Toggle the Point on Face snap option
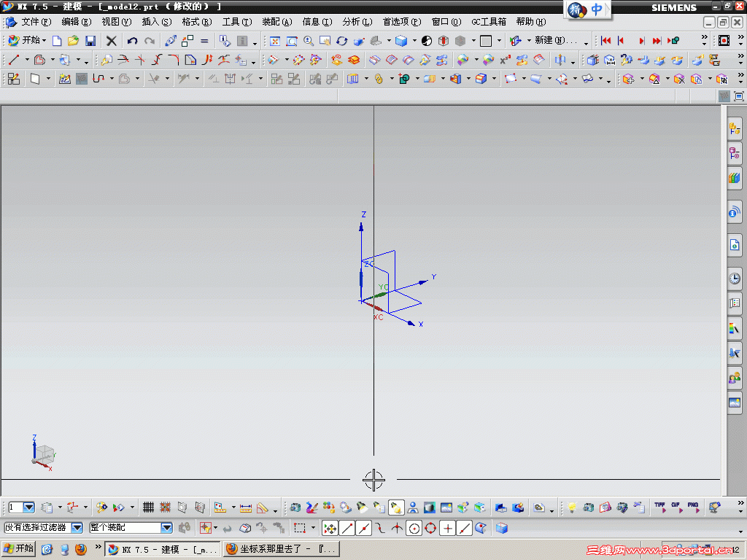Image resolution: width=747 pixels, height=560 pixels. (481, 528)
